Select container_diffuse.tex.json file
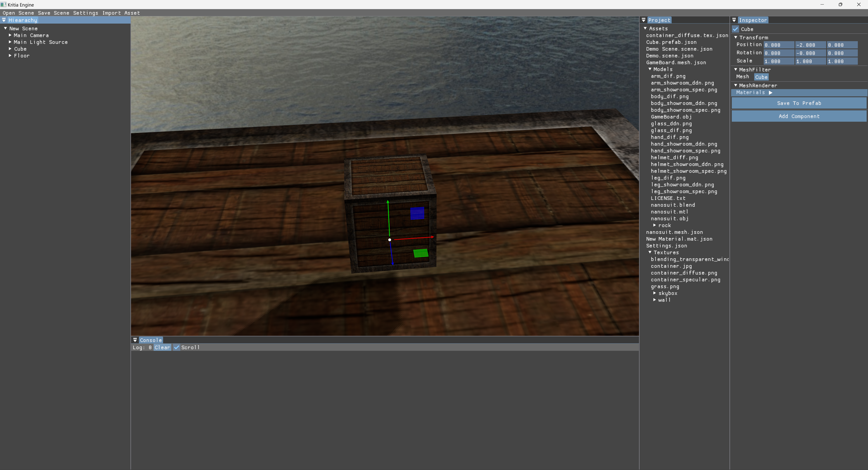Screen dimensions: 868x470 (x=687, y=35)
